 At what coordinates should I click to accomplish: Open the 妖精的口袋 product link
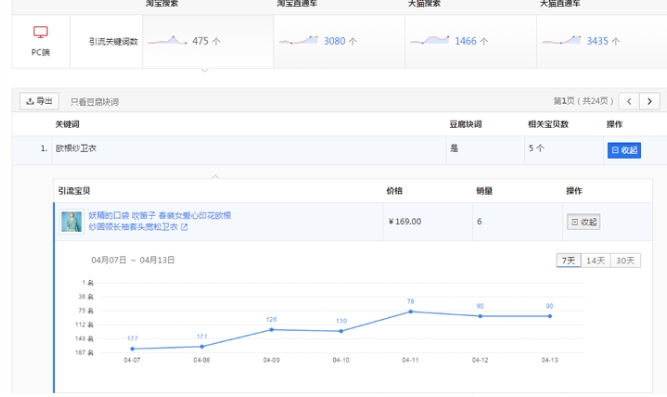point(160,221)
